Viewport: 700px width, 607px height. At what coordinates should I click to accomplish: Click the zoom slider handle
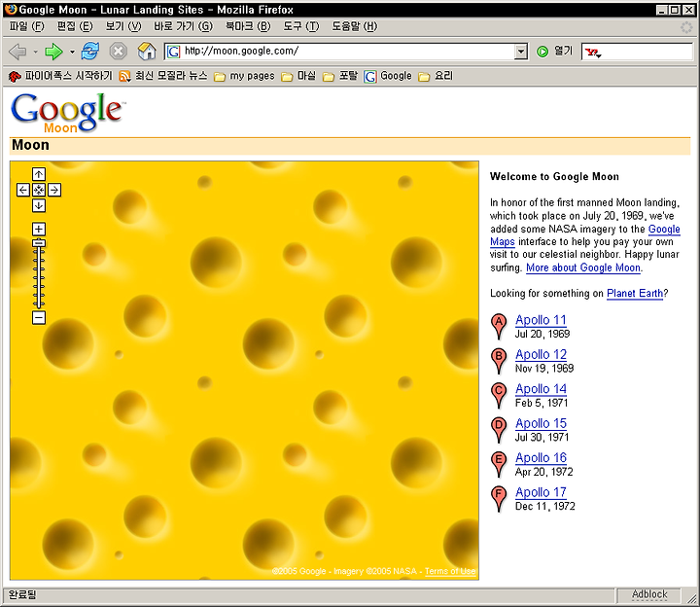pyautogui.click(x=39, y=243)
